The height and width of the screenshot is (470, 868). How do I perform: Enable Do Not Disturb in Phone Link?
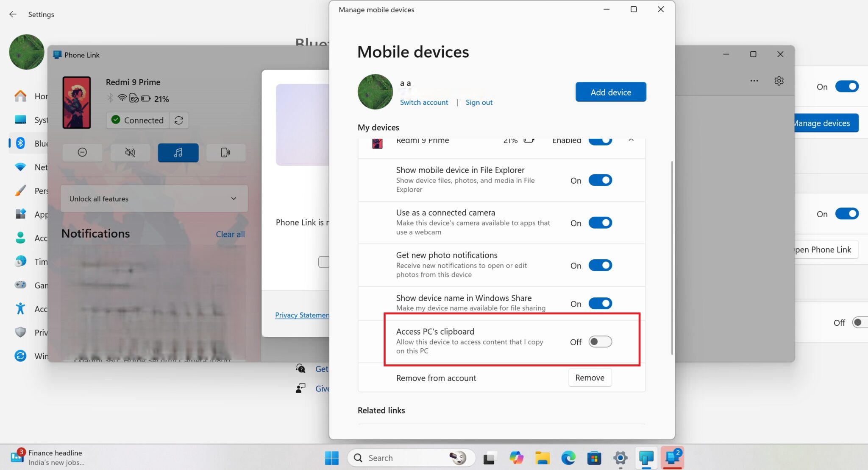82,152
